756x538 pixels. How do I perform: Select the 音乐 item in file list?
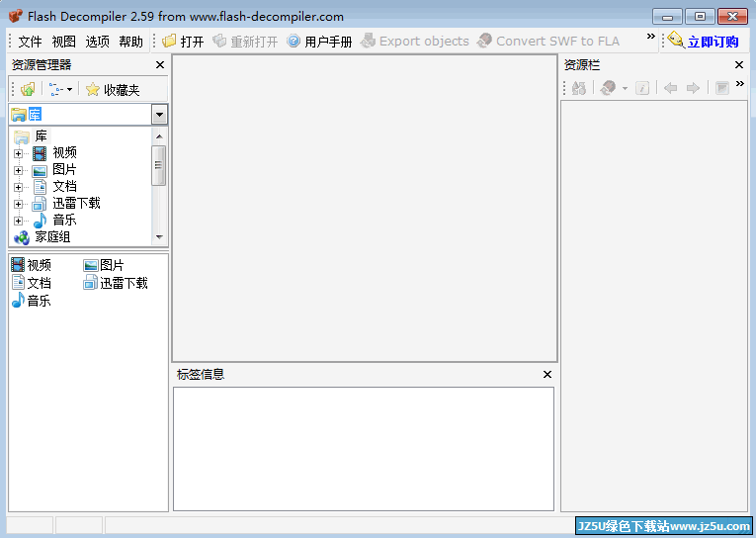point(32,301)
